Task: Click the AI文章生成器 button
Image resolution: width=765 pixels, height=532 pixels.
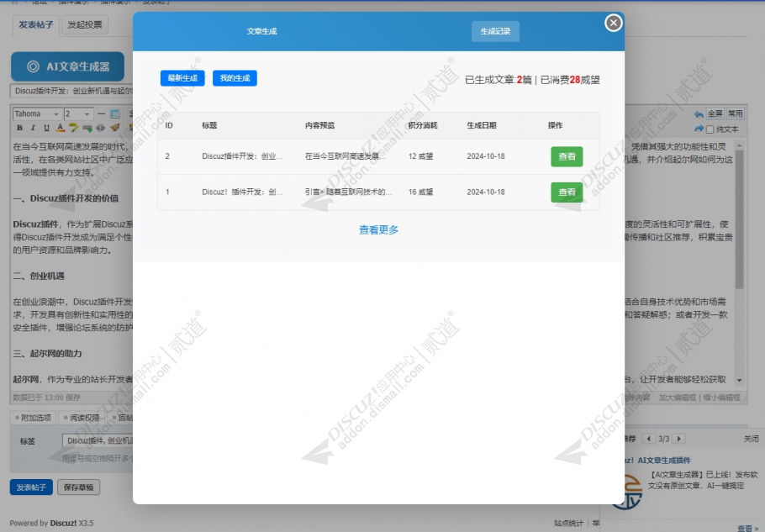Action: click(x=67, y=66)
